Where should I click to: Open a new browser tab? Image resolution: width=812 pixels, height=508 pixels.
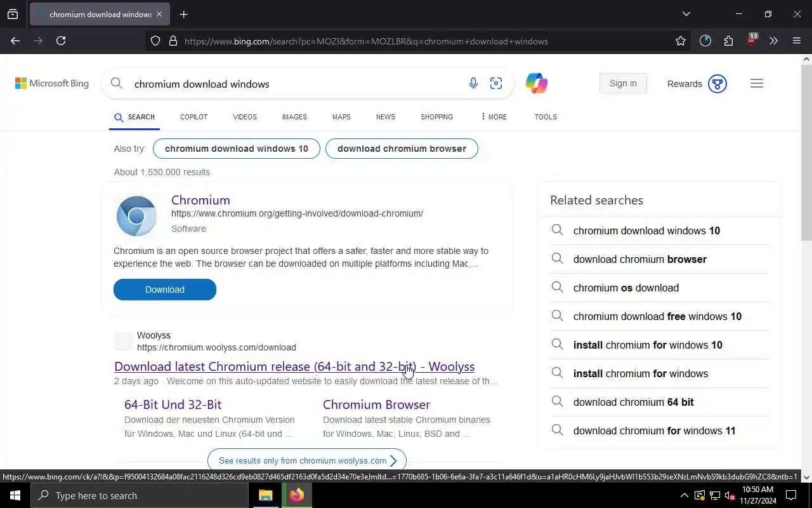[184, 14]
